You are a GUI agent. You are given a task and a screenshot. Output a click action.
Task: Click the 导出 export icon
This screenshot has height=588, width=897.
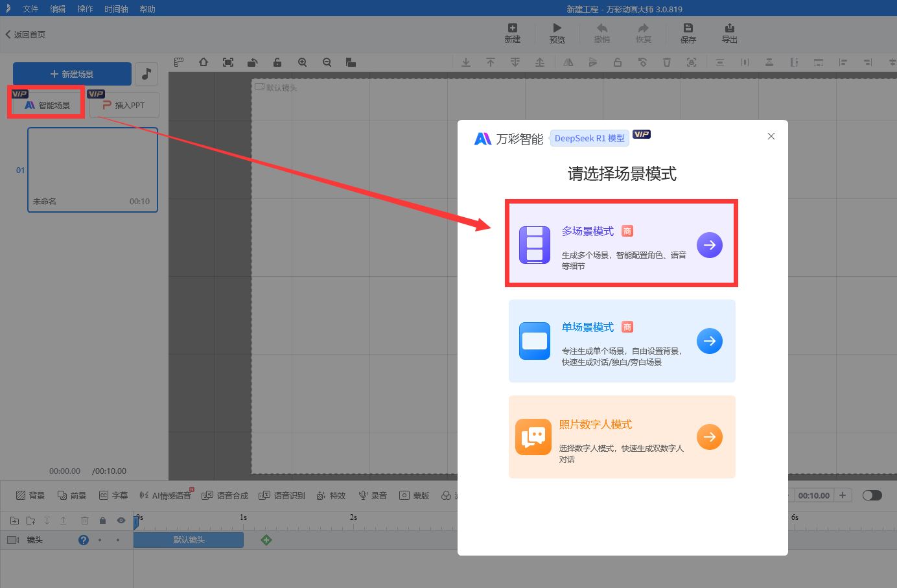(729, 28)
